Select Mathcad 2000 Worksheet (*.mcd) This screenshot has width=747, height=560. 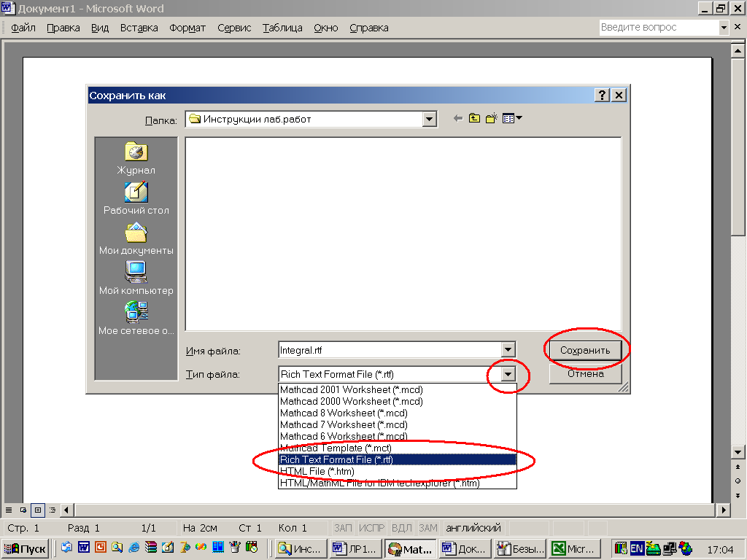(x=398, y=402)
